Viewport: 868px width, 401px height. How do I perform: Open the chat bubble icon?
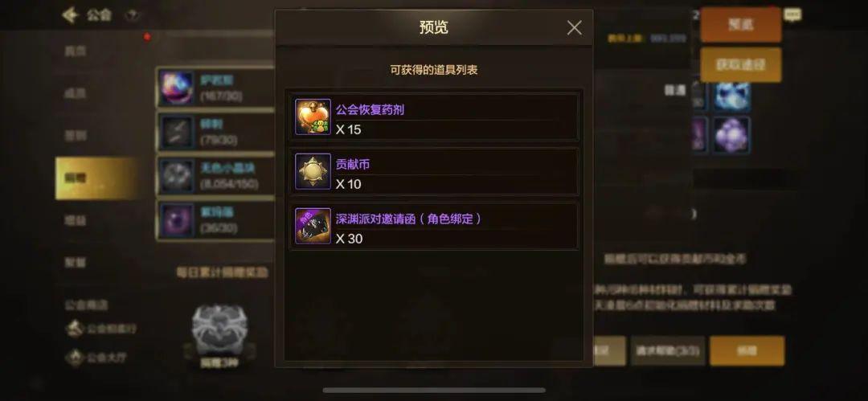792,15
